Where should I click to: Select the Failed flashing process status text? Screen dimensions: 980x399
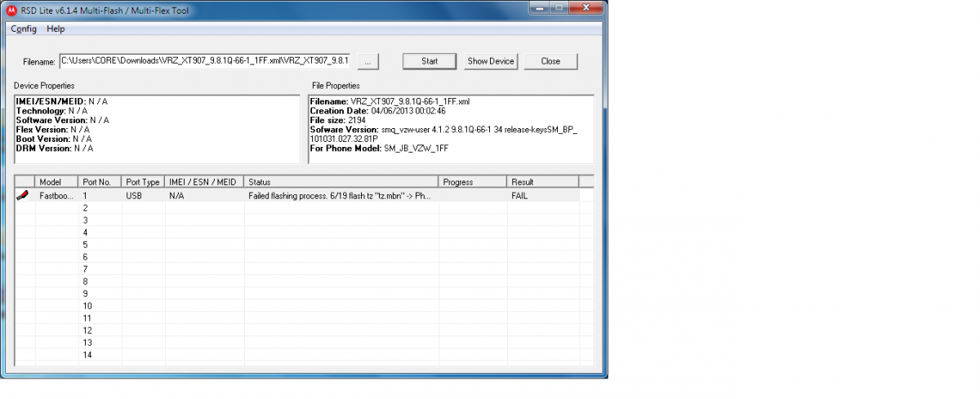[340, 196]
